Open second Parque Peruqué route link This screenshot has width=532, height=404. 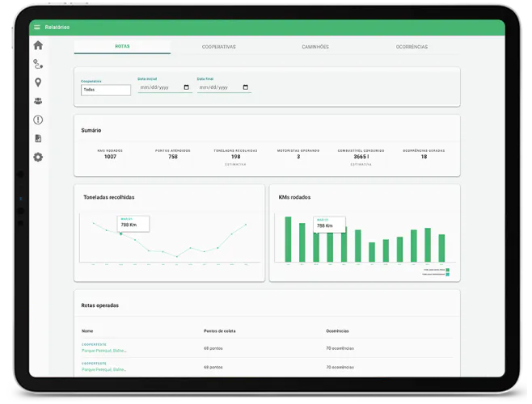point(104,369)
